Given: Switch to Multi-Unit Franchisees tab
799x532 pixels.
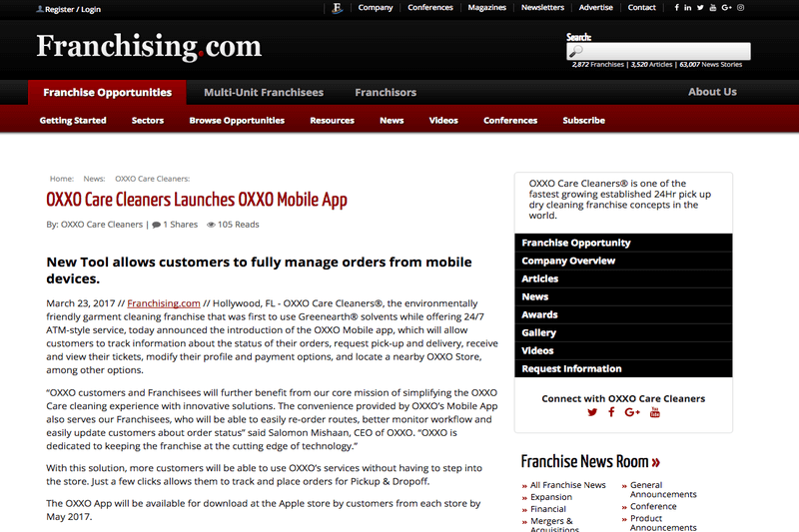Looking at the screenshot, I should pyautogui.click(x=264, y=93).
